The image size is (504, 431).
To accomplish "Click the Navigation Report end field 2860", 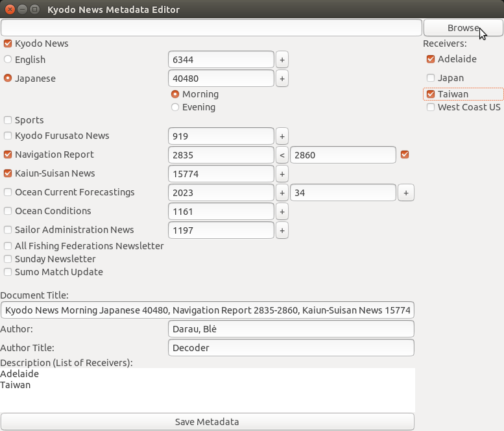I will [343, 155].
